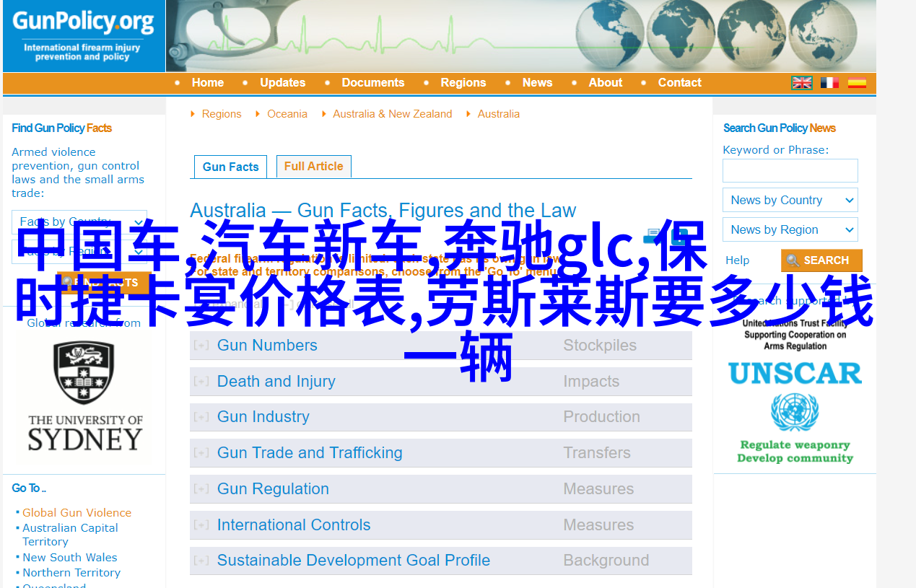The image size is (916, 588).
Task: Click Measures label in International Controls row
Action: point(599,525)
